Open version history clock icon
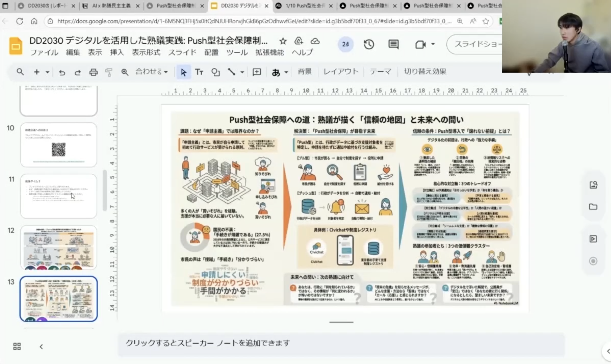The height and width of the screenshot is (364, 611). tap(369, 44)
